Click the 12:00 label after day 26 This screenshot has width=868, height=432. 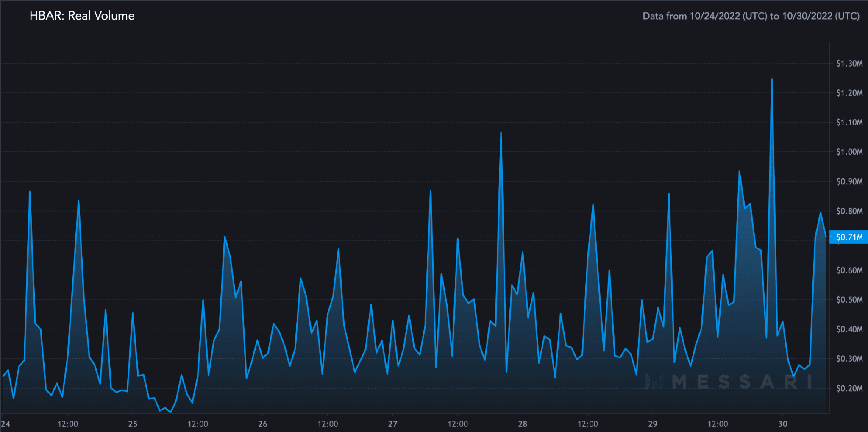(328, 424)
